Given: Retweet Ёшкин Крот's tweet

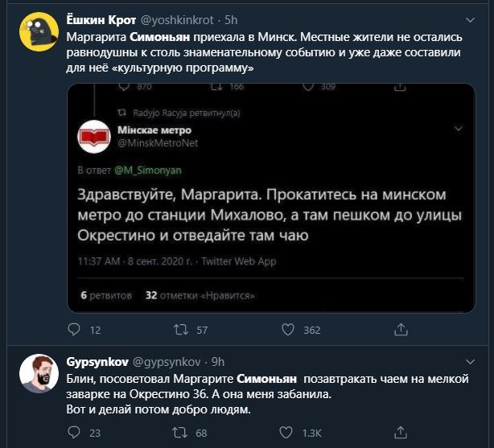Looking at the screenshot, I should pos(182,330).
